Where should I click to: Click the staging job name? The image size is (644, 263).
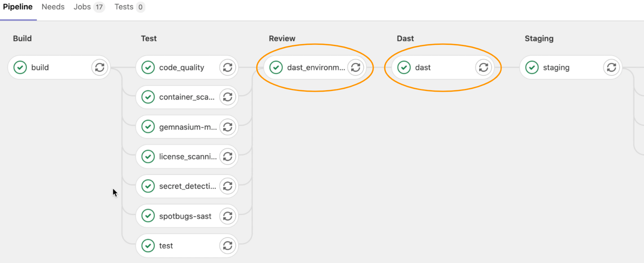click(x=556, y=67)
